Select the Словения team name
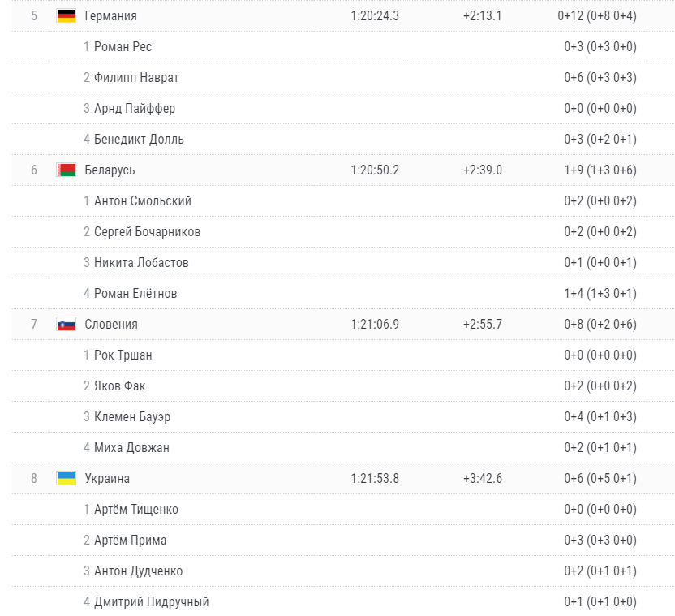 tap(111, 325)
